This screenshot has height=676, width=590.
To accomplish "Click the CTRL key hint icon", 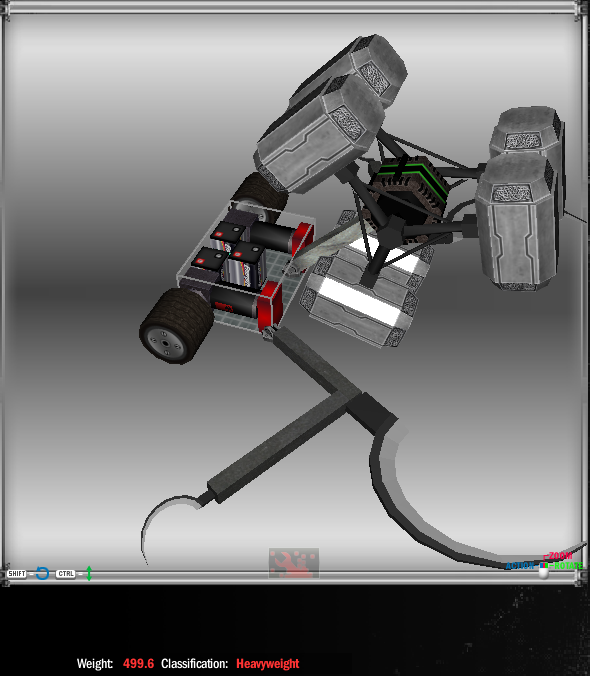I will tap(66, 574).
